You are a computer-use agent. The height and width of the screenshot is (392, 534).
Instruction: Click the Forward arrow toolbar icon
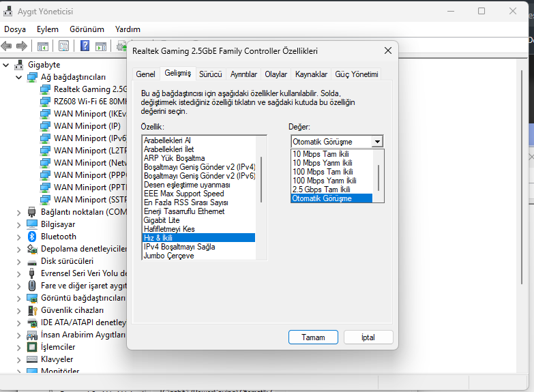coord(22,46)
